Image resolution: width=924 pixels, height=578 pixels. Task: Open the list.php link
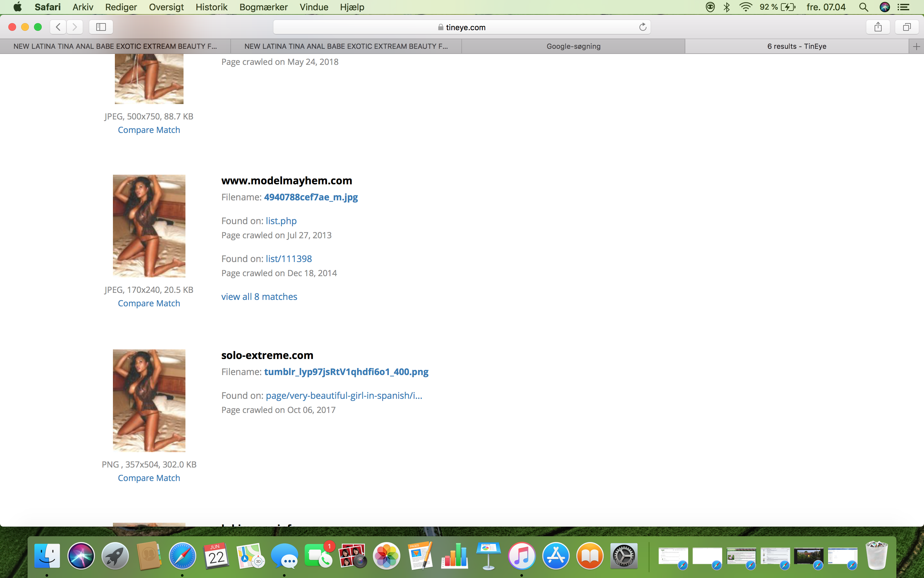pos(281,221)
